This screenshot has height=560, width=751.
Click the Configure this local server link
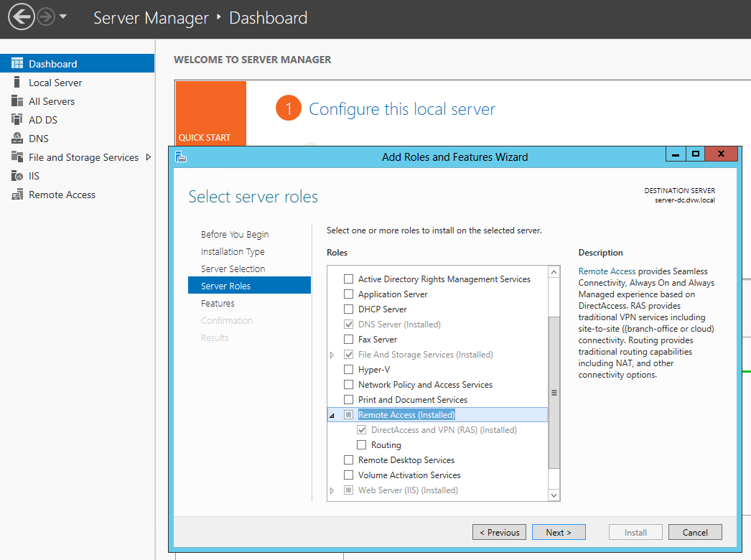pyautogui.click(x=402, y=109)
